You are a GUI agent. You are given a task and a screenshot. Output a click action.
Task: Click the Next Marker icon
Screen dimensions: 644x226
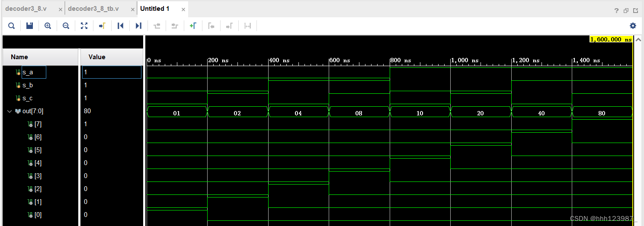tap(229, 26)
